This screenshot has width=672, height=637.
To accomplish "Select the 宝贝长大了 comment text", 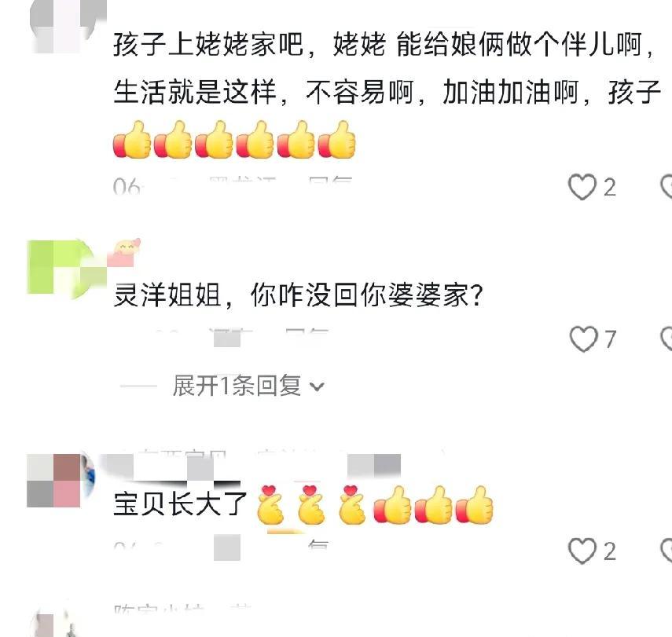I will pyautogui.click(x=180, y=503).
